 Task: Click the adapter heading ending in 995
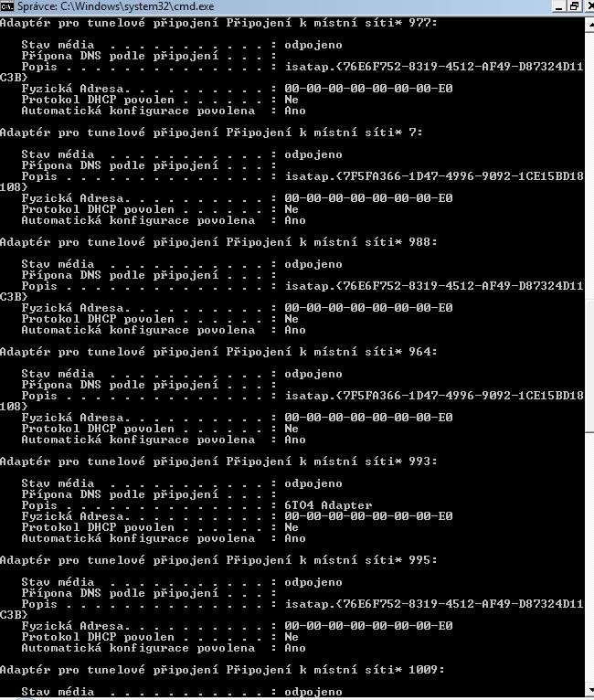tap(218, 560)
